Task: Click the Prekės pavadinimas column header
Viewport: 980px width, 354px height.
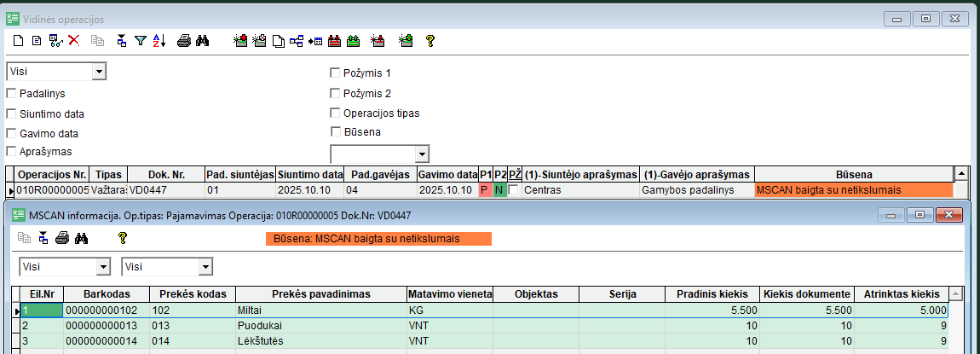Action: [321, 293]
